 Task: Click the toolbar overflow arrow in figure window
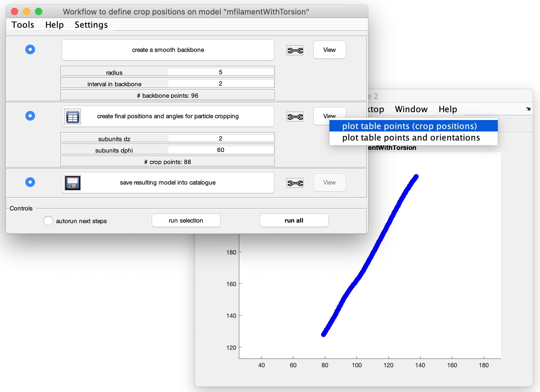(528, 109)
